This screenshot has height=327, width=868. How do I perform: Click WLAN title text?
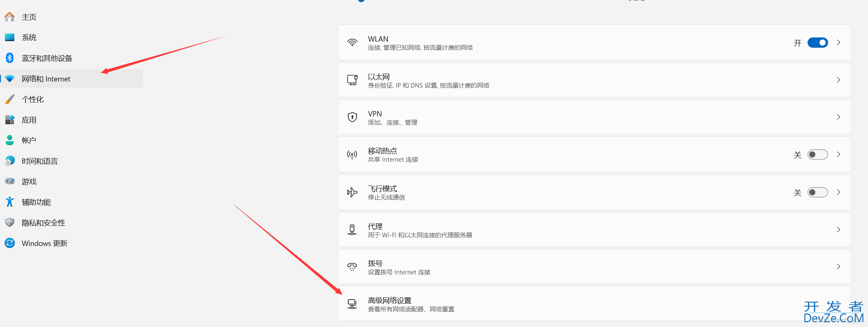point(378,39)
